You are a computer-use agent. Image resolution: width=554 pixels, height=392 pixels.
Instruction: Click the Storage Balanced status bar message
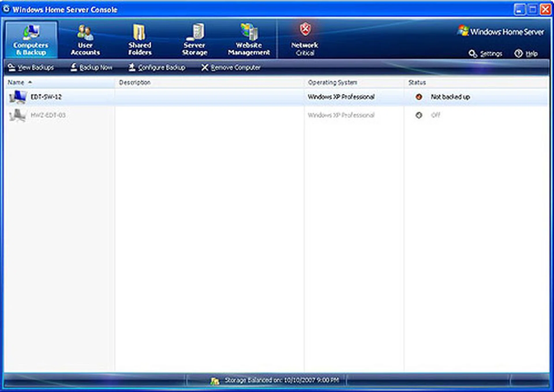pos(277,380)
